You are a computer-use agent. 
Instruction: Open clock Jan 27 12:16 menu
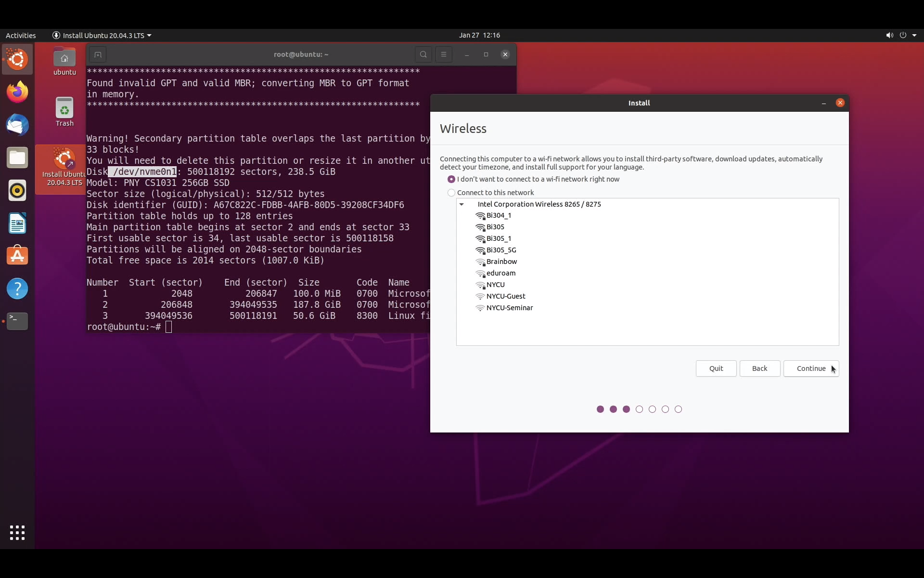(x=479, y=35)
